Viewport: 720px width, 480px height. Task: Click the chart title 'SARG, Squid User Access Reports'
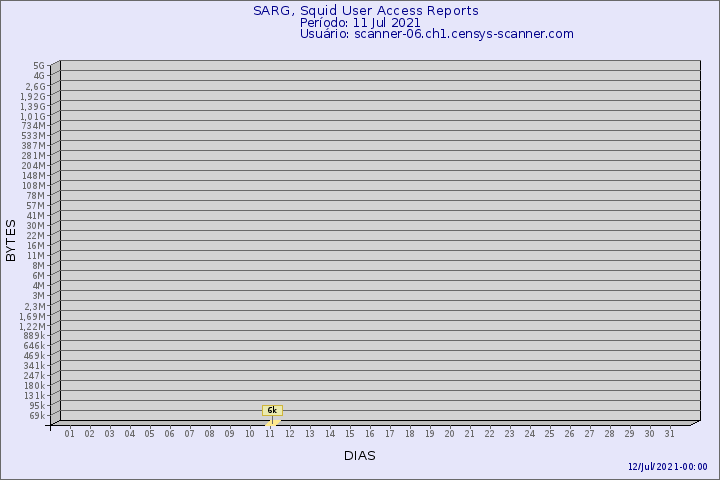tap(366, 11)
